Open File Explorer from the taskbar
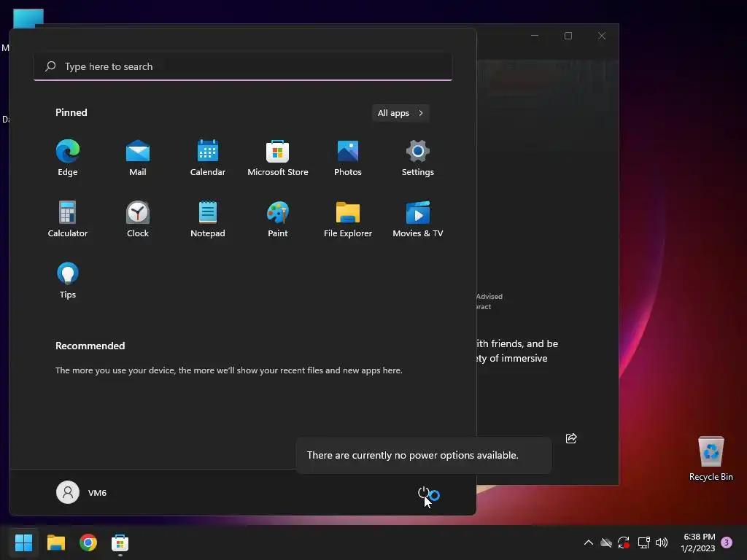Image resolution: width=747 pixels, height=560 pixels. point(55,542)
